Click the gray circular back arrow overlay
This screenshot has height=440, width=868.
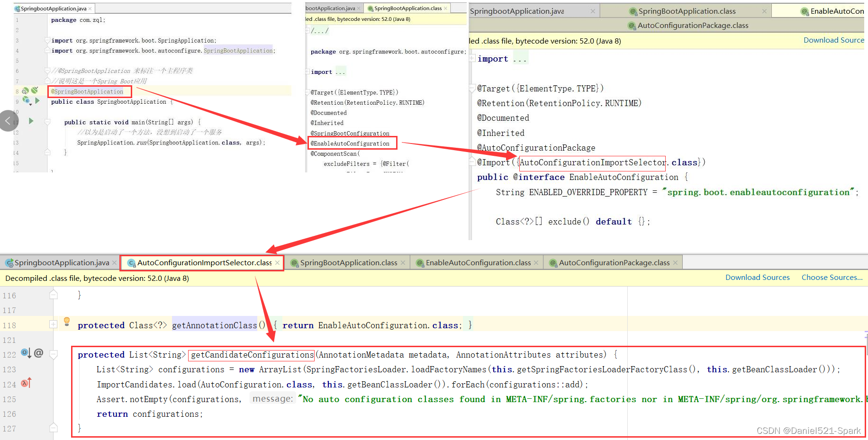(8, 121)
